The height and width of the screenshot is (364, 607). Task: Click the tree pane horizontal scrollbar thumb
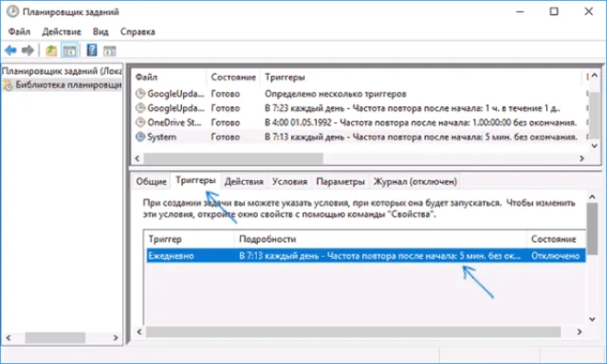[55, 337]
